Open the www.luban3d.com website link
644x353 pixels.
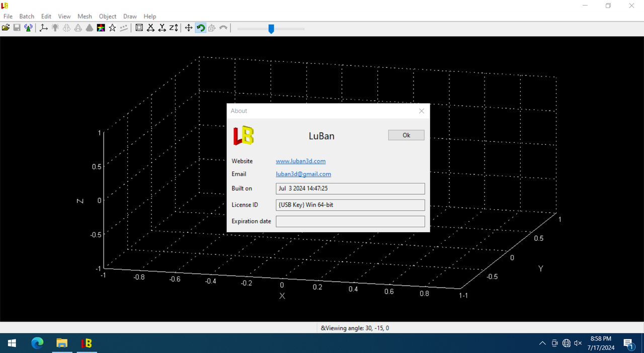[x=301, y=161]
